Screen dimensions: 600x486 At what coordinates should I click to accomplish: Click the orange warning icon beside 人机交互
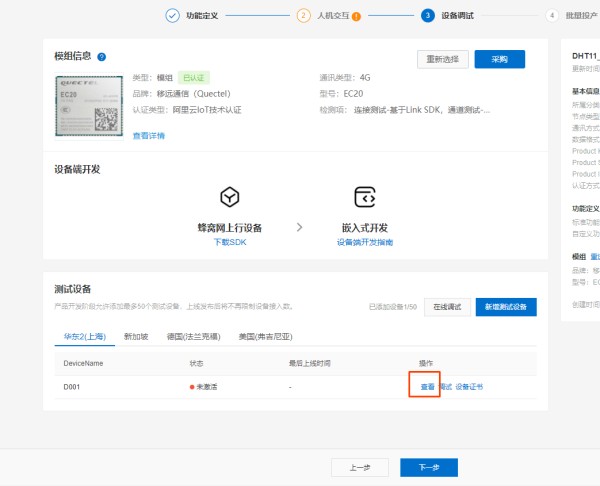(357, 16)
